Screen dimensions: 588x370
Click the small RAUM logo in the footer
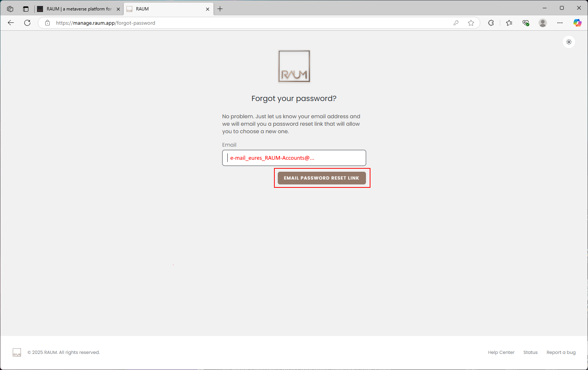coord(17,352)
